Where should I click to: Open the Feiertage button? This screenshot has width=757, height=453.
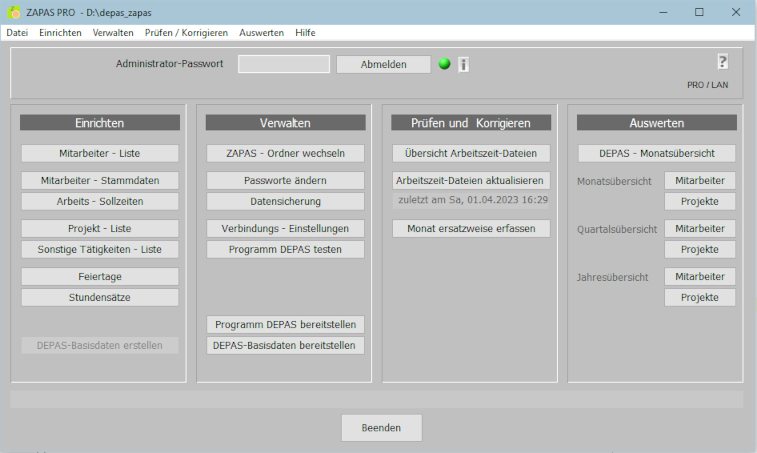(x=100, y=277)
